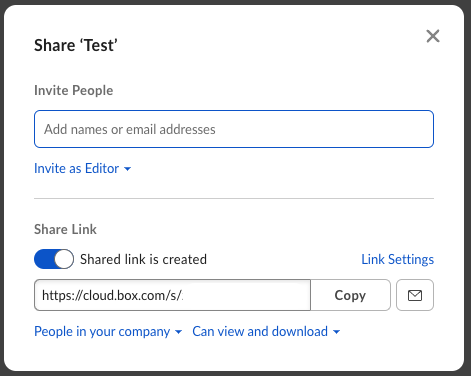The image size is (471, 376).
Task: Open Link Settings
Action: tap(398, 259)
